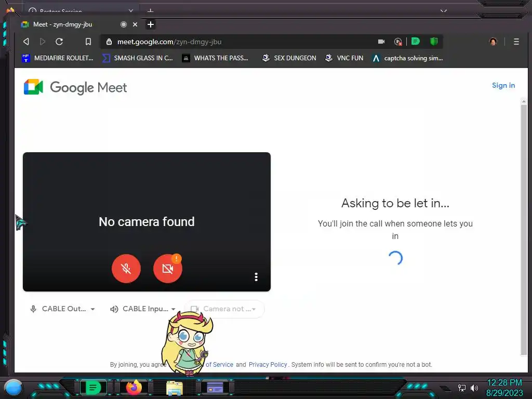The height and width of the screenshot is (399, 532).
Task: Click the No camera found message
Action: 147,221
